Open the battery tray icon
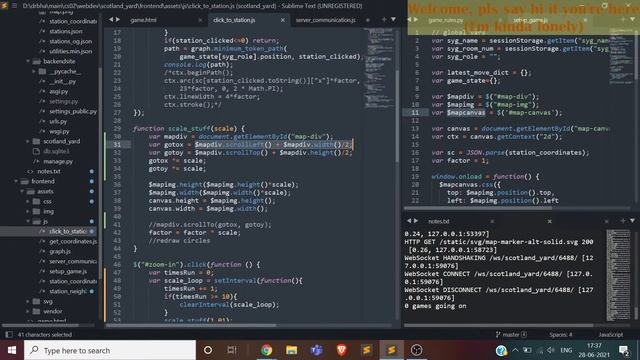 [527, 350]
